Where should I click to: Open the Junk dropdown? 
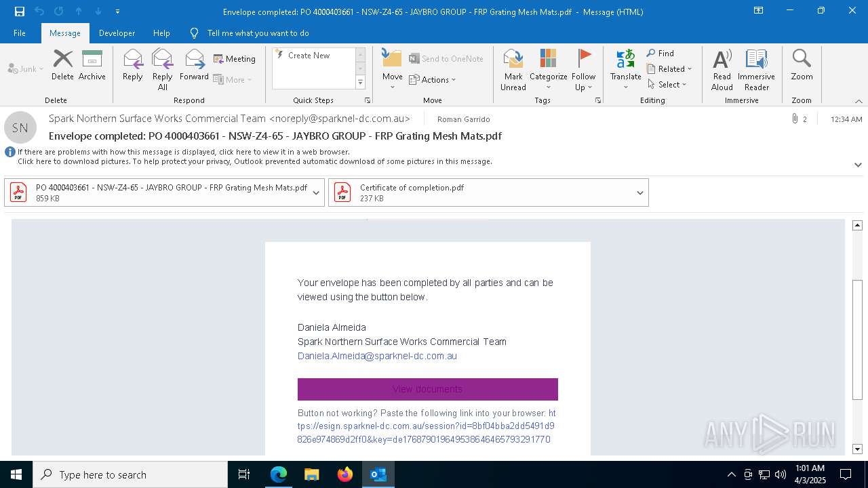[25, 68]
